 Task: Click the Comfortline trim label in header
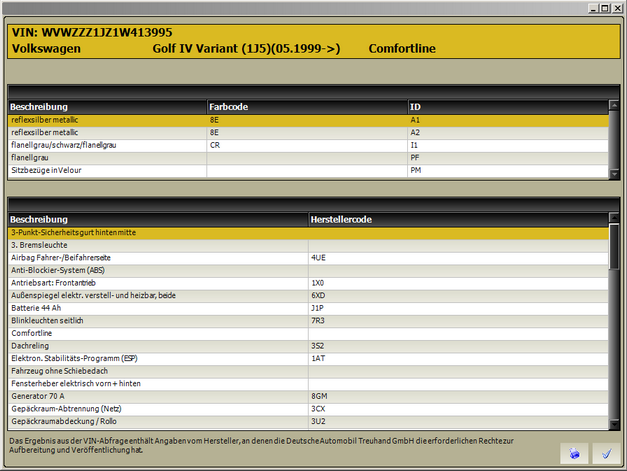pos(402,49)
